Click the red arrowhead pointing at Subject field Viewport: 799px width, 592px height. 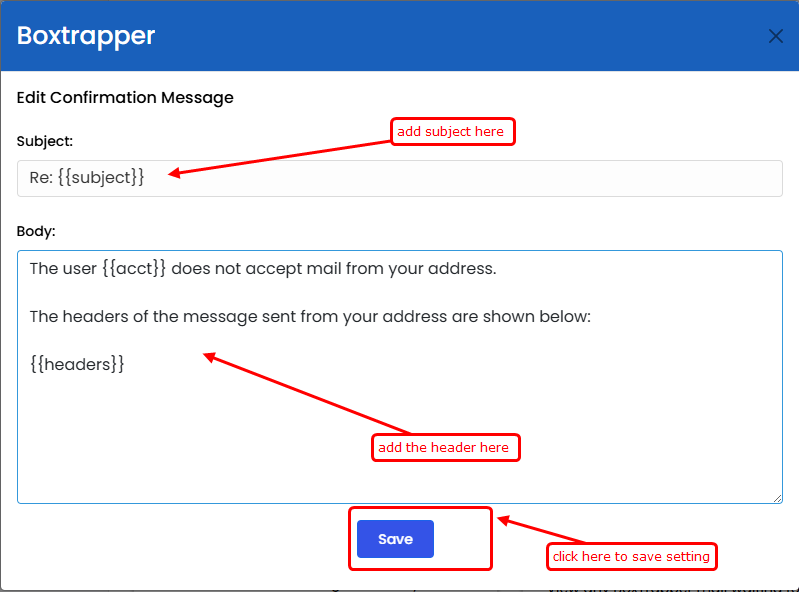point(174,173)
